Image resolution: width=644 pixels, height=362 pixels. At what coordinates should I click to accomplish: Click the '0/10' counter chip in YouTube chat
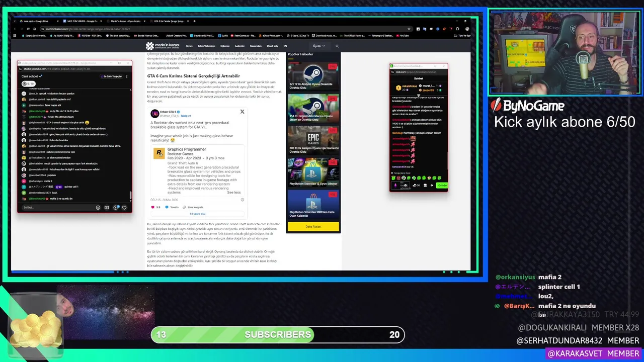coord(28,83)
